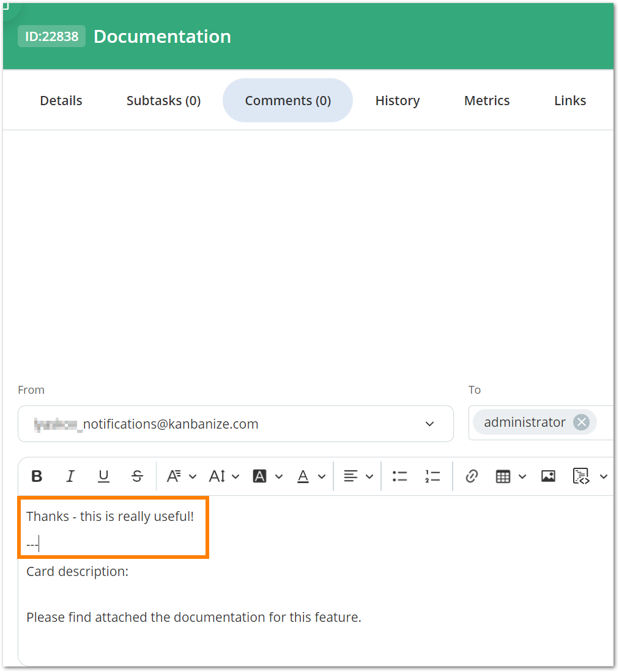Go to the Details tab
Image resolution: width=619 pixels, height=672 pixels.
point(61,100)
